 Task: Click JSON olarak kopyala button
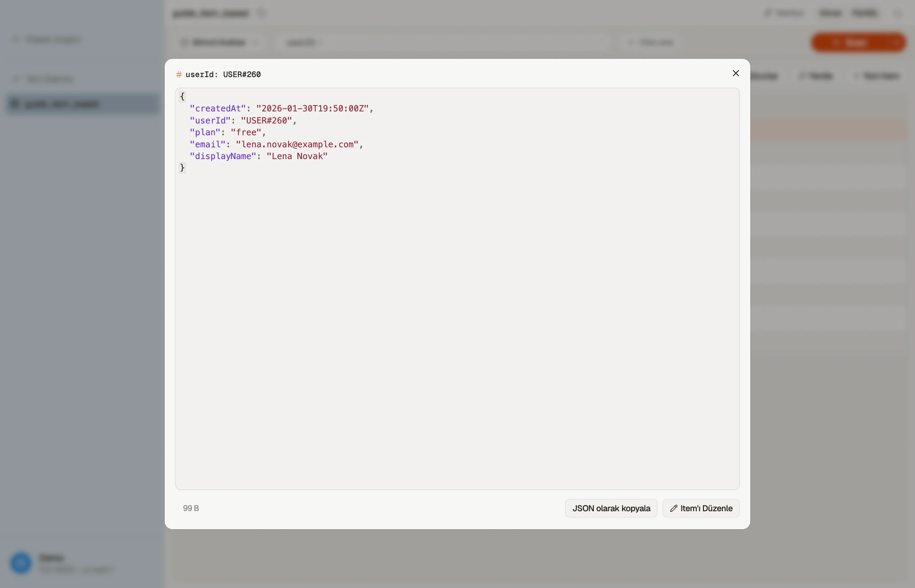(x=611, y=508)
